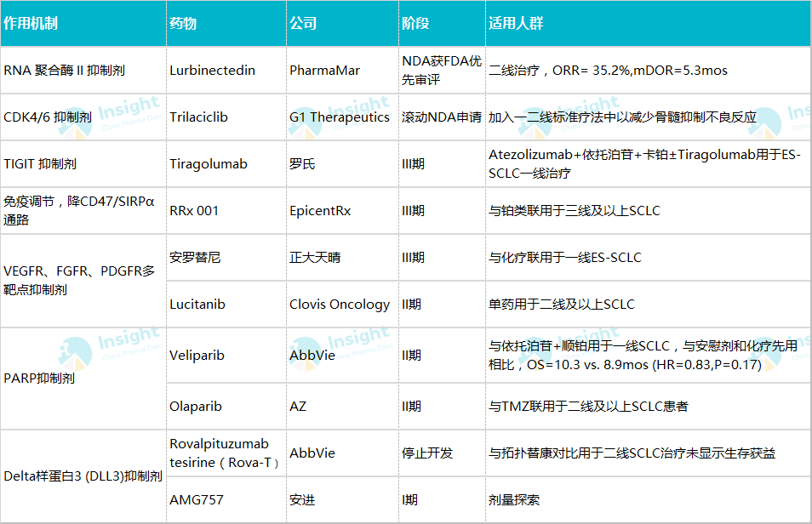Image resolution: width=812 pixels, height=524 pixels.
Task: Select the Olaparib drug cell
Action: (226, 407)
